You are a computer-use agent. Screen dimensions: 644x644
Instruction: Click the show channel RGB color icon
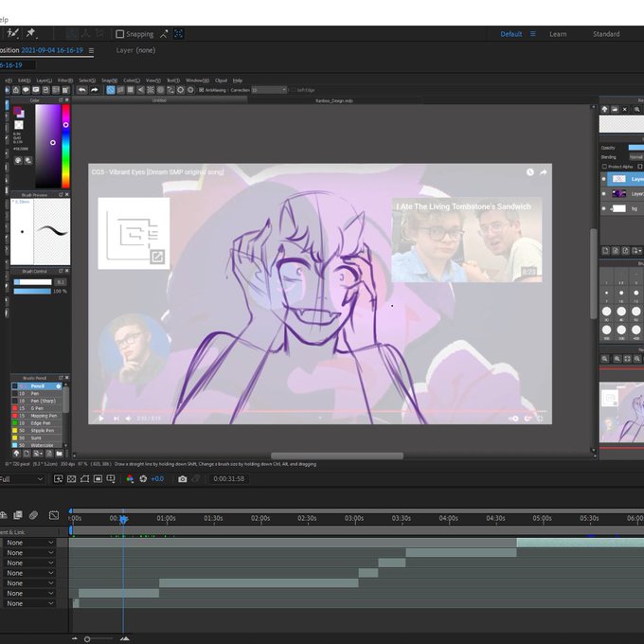tap(130, 479)
